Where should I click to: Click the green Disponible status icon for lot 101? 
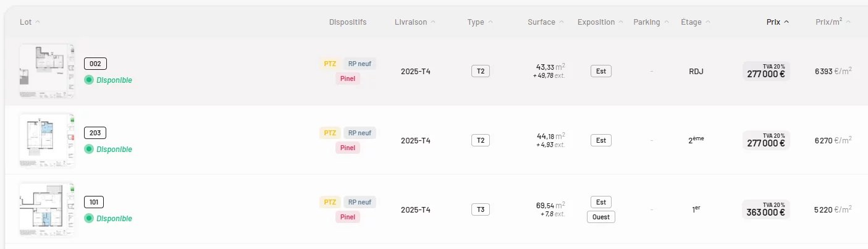pyautogui.click(x=88, y=218)
